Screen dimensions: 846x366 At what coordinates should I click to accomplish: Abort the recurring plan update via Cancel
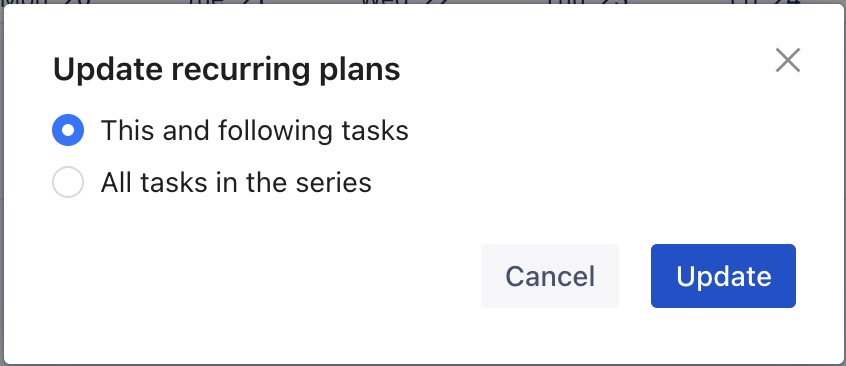coord(550,276)
